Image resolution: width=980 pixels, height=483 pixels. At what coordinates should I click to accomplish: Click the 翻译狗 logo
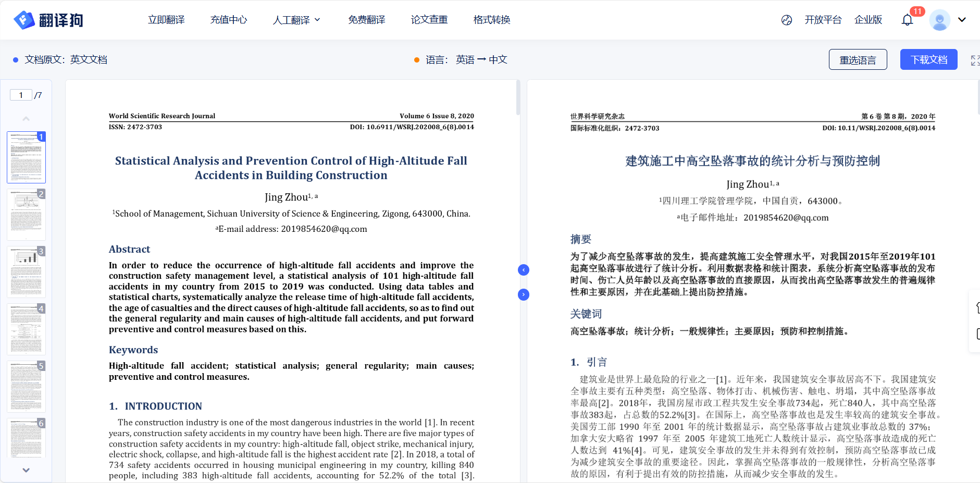(x=48, y=20)
